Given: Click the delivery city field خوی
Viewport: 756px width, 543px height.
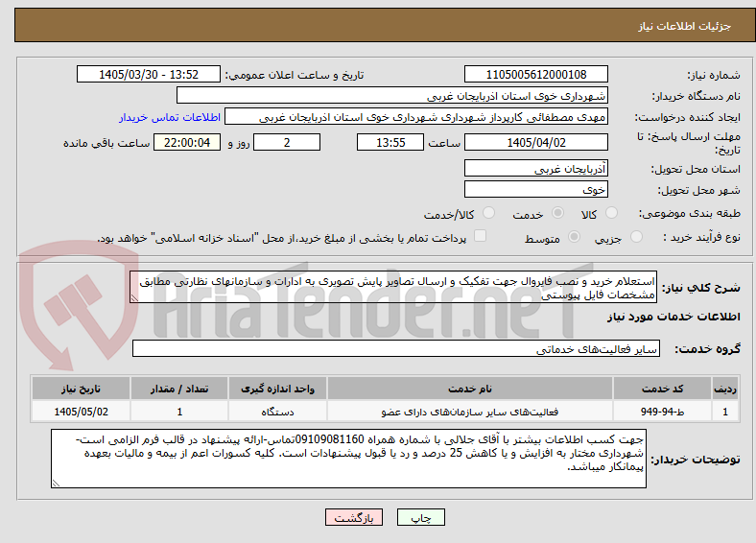Looking at the screenshot, I should point(535,189).
